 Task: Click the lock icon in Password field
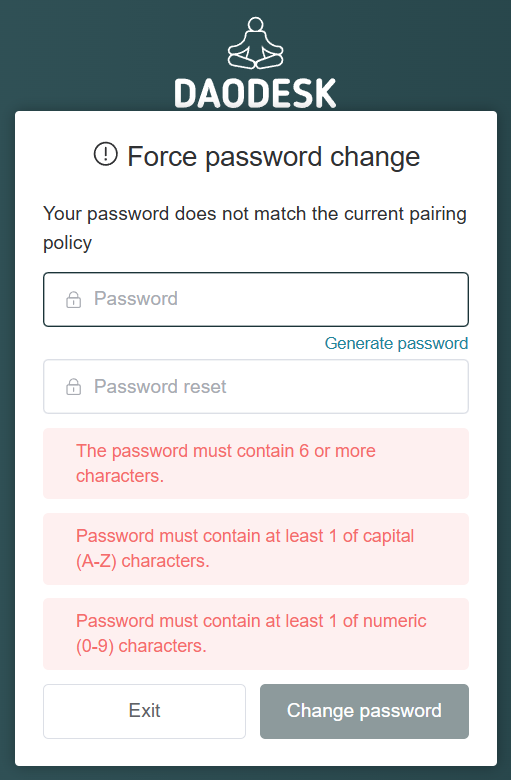click(x=74, y=299)
